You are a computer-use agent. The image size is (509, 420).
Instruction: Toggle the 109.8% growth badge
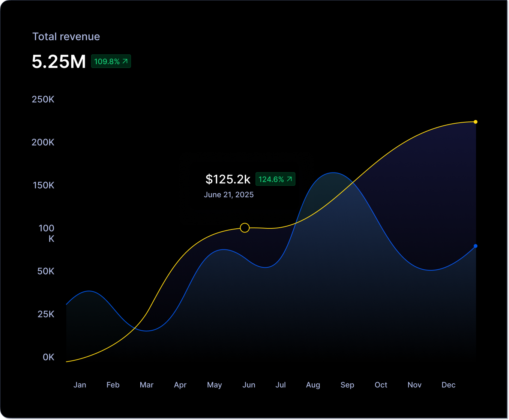[111, 61]
